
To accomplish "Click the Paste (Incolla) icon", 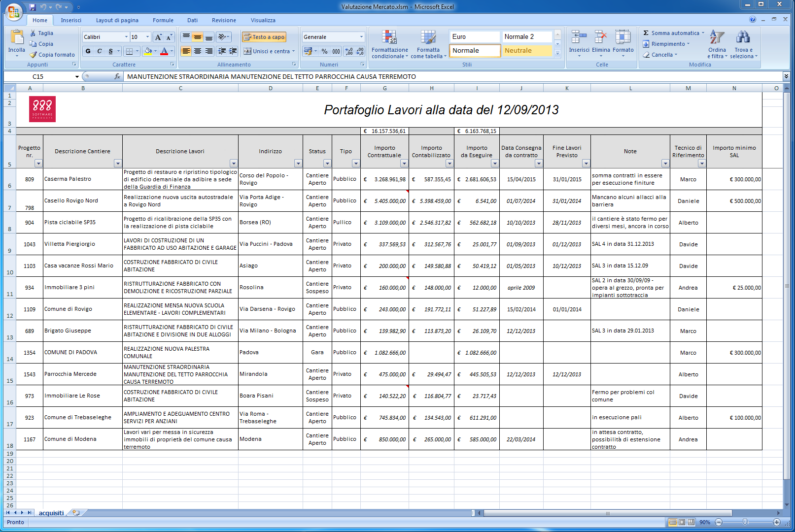I will tap(16, 37).
